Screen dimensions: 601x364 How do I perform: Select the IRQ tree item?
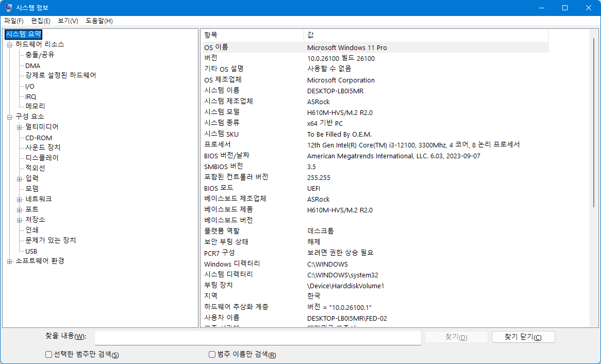pos(30,96)
